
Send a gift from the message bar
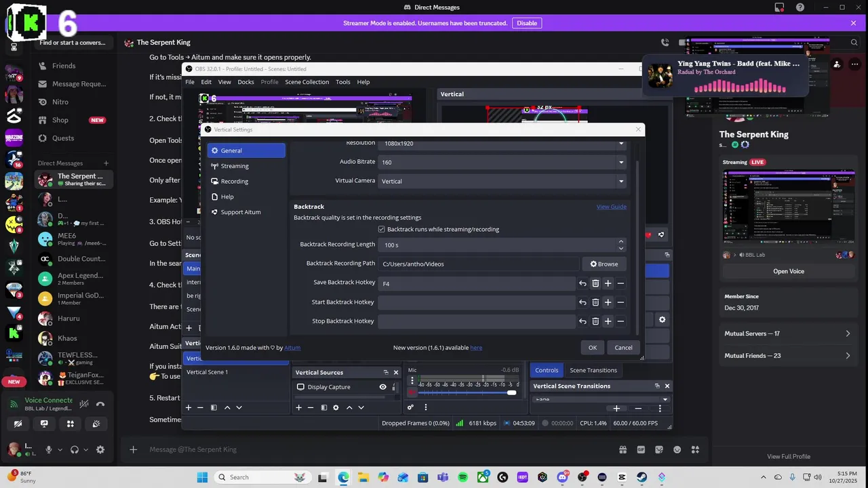coord(623,449)
